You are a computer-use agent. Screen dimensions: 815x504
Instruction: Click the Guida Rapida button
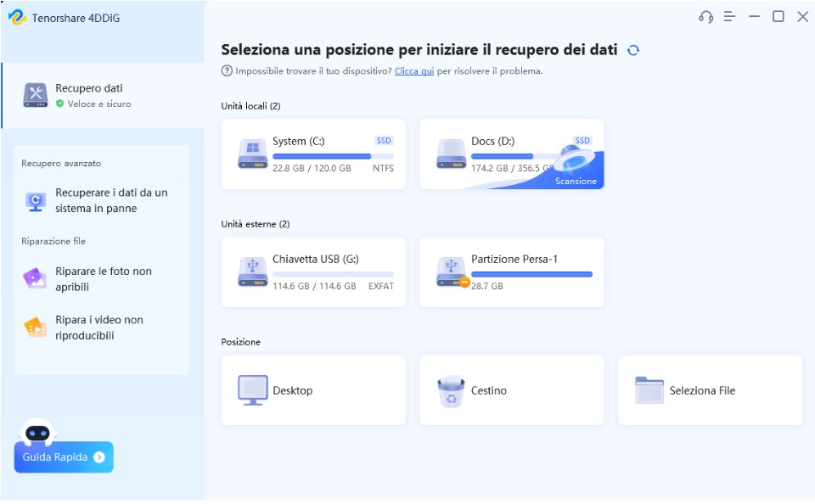pos(63,457)
